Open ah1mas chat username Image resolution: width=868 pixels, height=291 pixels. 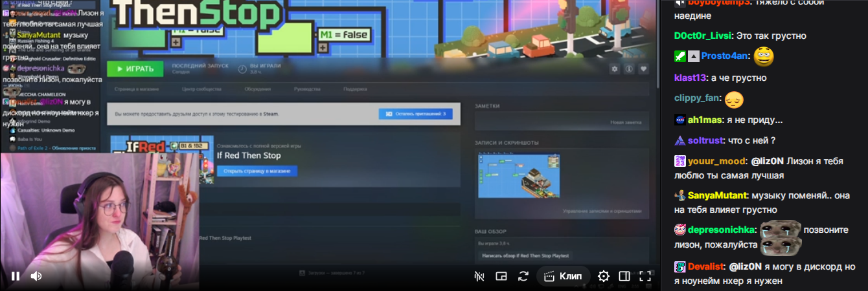(705, 120)
